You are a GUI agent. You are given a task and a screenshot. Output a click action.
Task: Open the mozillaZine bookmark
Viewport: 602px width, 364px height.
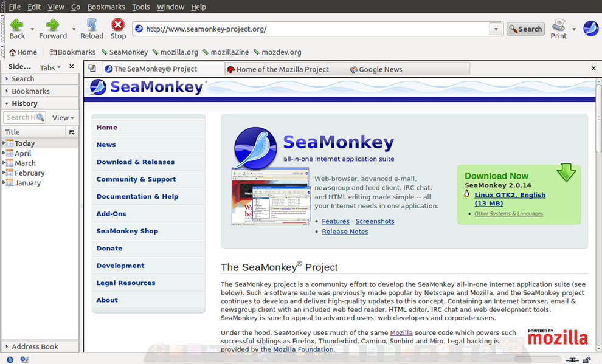[226, 52]
